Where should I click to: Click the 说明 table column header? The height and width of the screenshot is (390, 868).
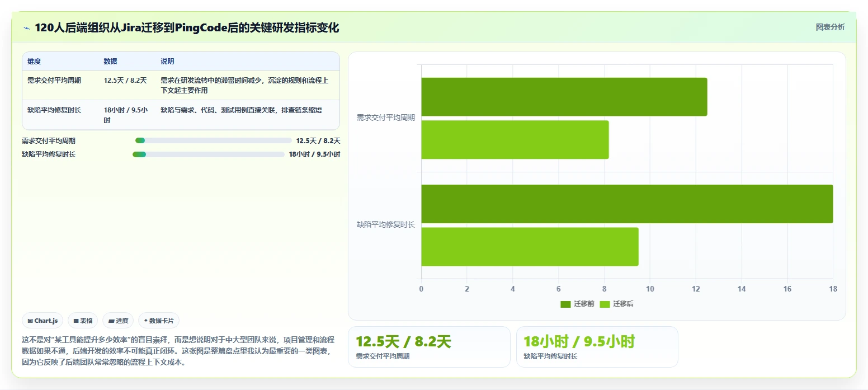[x=167, y=61]
